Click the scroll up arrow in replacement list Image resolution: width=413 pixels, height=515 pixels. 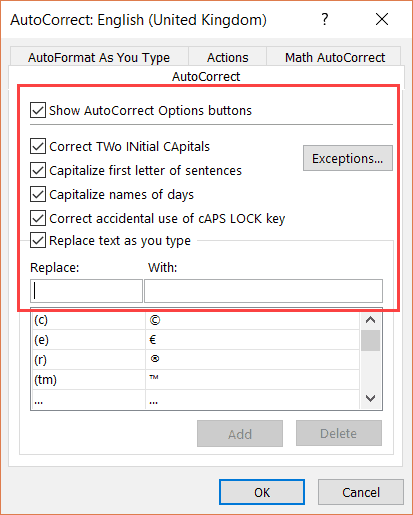click(x=370, y=320)
